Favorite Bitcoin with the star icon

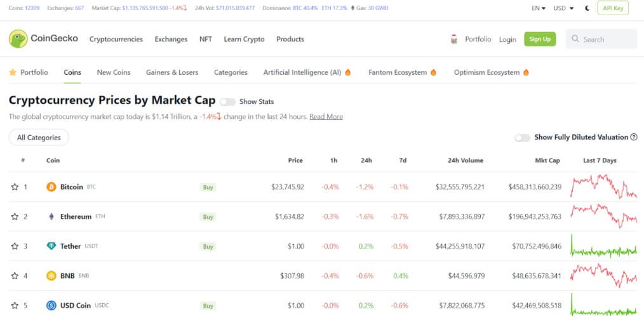tap(15, 187)
